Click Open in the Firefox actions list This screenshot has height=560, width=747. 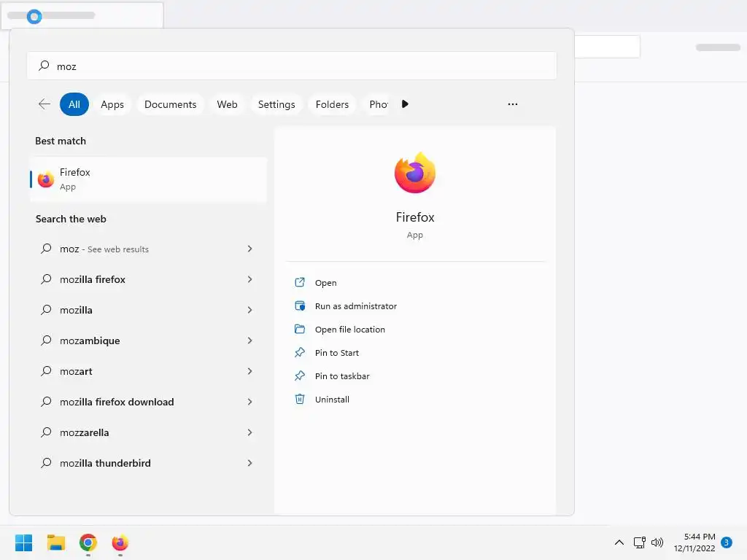coord(325,283)
